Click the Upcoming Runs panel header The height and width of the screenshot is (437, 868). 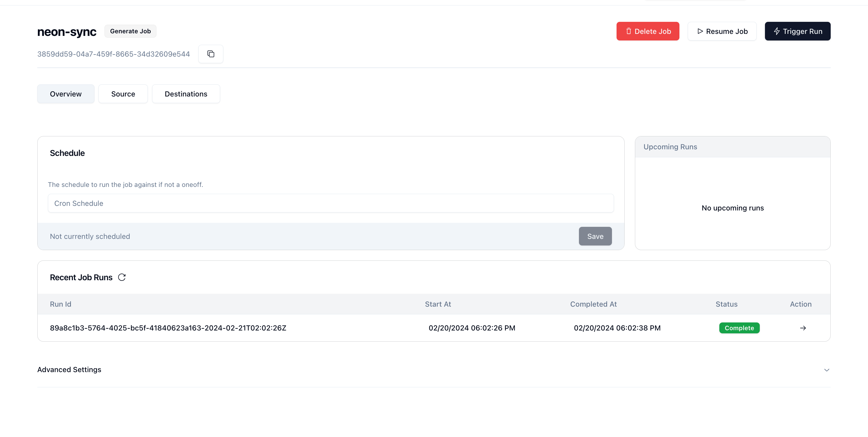[733, 147]
